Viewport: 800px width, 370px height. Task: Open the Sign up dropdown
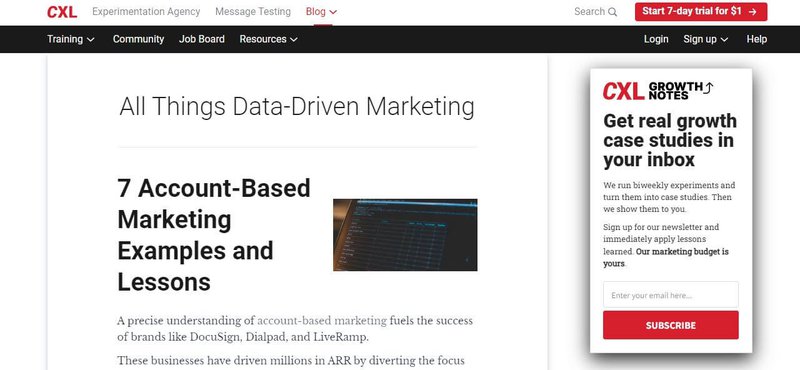coord(706,39)
